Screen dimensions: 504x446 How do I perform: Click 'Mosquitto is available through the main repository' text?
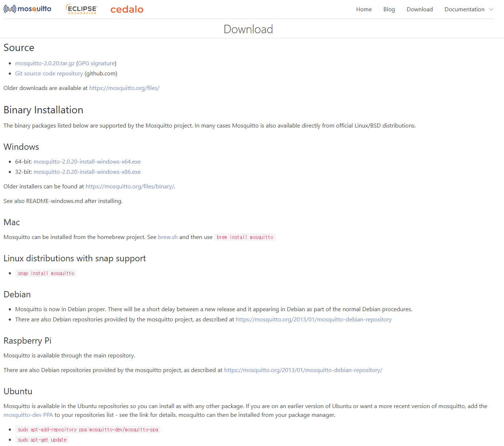(69, 356)
